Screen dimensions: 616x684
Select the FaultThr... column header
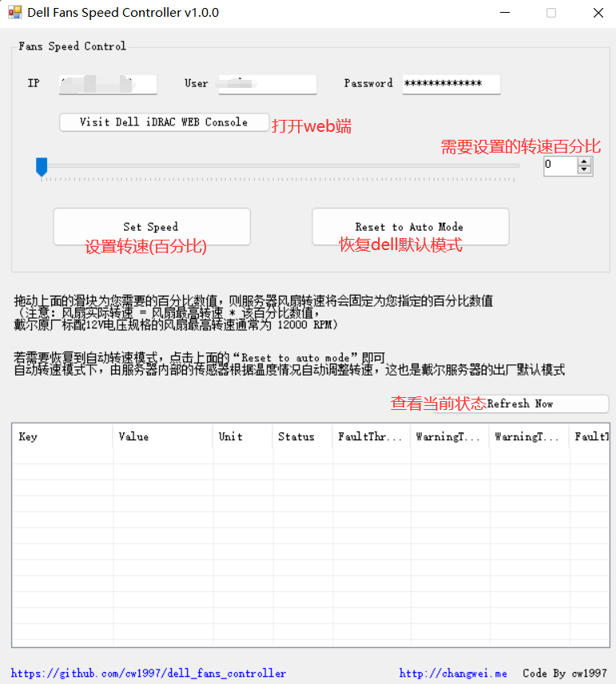pyautogui.click(x=371, y=437)
